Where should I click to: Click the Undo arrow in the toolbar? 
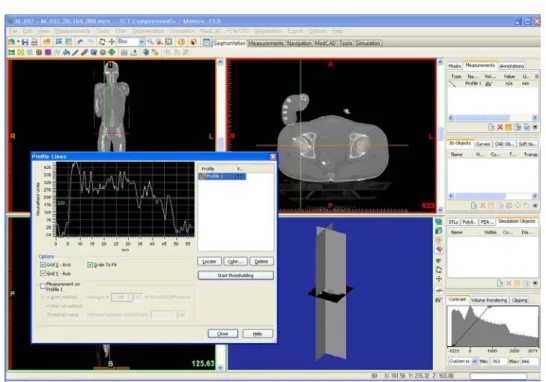tap(80, 42)
